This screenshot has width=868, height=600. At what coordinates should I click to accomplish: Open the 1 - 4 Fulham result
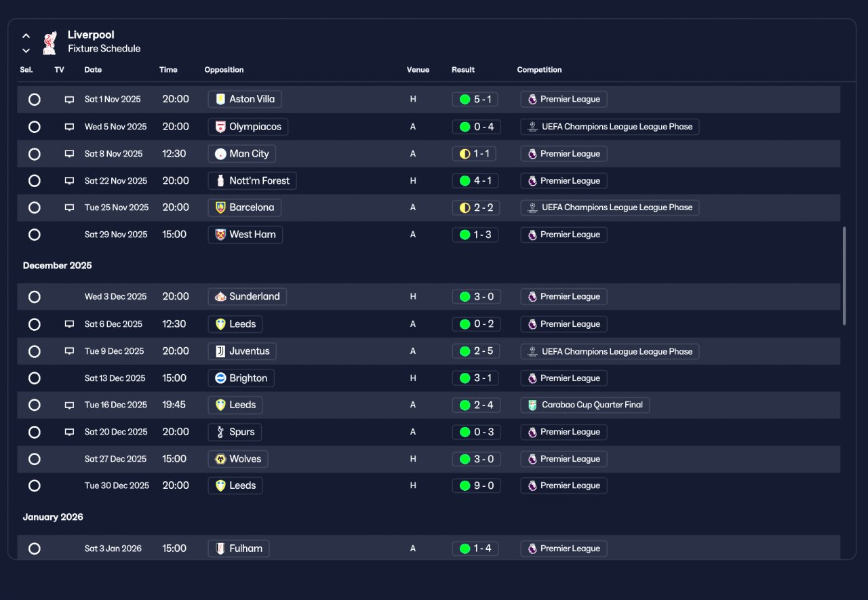(x=475, y=548)
